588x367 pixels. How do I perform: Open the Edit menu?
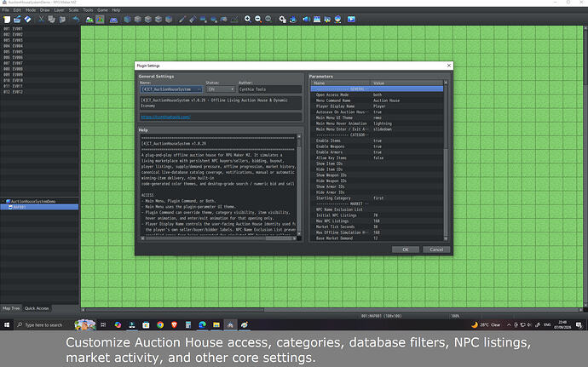pyautogui.click(x=17, y=10)
